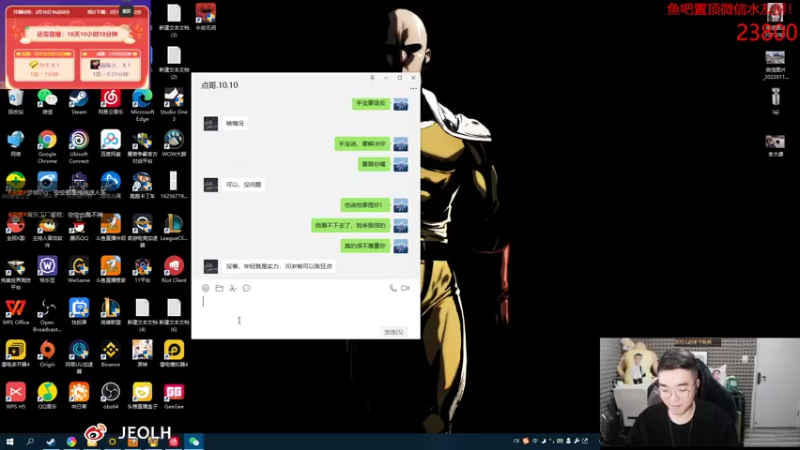Open Studio One 3 desktop shortcut
Screen dimensions: 800x450
pyautogui.click(x=174, y=105)
